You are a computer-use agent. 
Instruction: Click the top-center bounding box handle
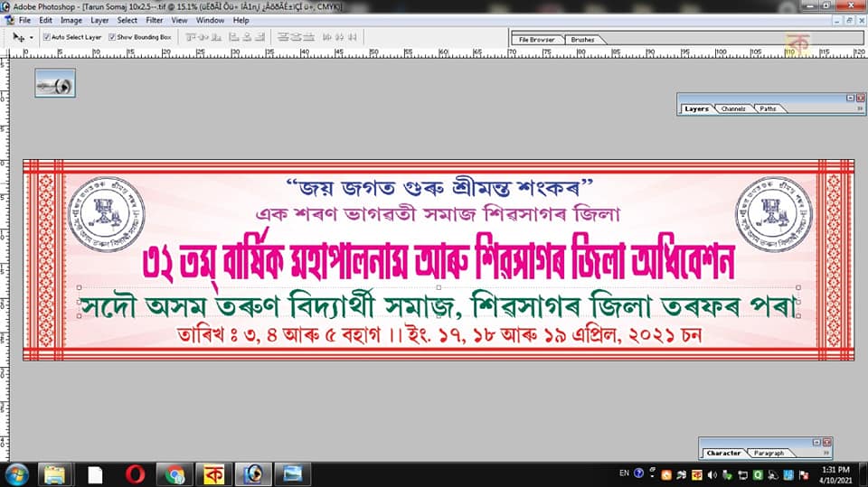439,287
